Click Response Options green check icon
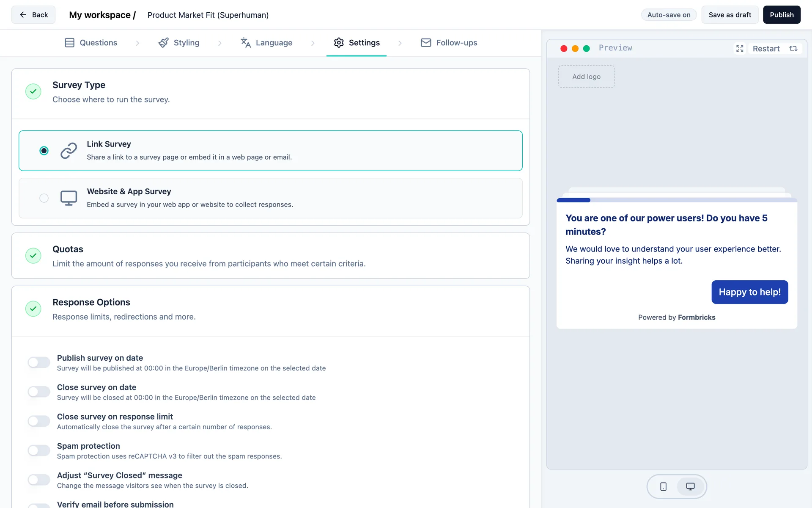The width and height of the screenshot is (812, 508). 33,309
